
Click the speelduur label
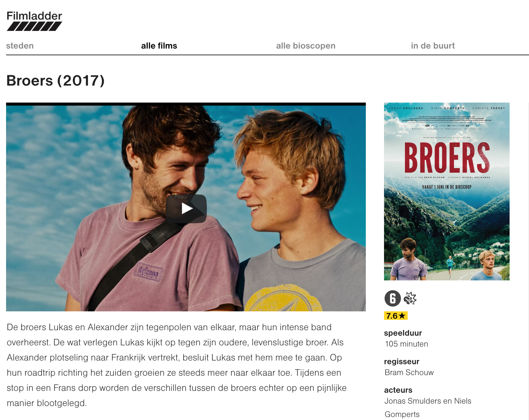[403, 333]
